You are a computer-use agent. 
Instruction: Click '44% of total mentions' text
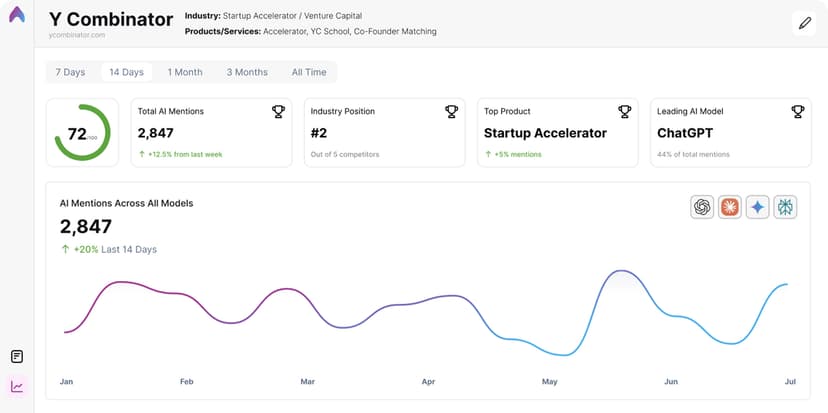[x=693, y=155]
